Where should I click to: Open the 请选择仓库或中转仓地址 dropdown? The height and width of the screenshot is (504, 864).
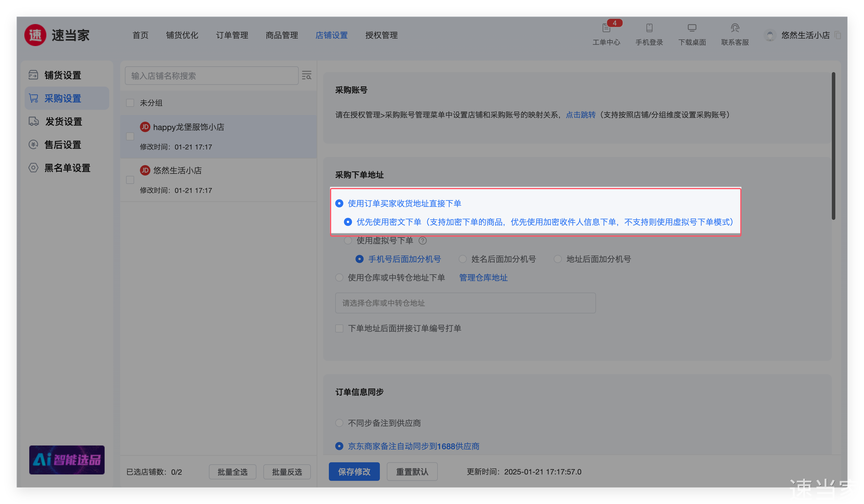[x=465, y=303]
